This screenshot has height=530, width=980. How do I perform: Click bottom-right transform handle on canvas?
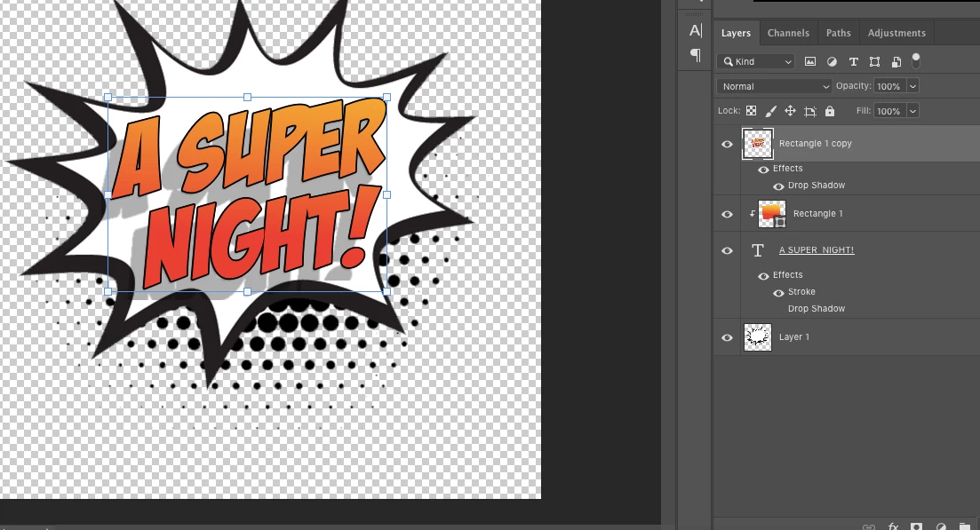[x=386, y=291]
